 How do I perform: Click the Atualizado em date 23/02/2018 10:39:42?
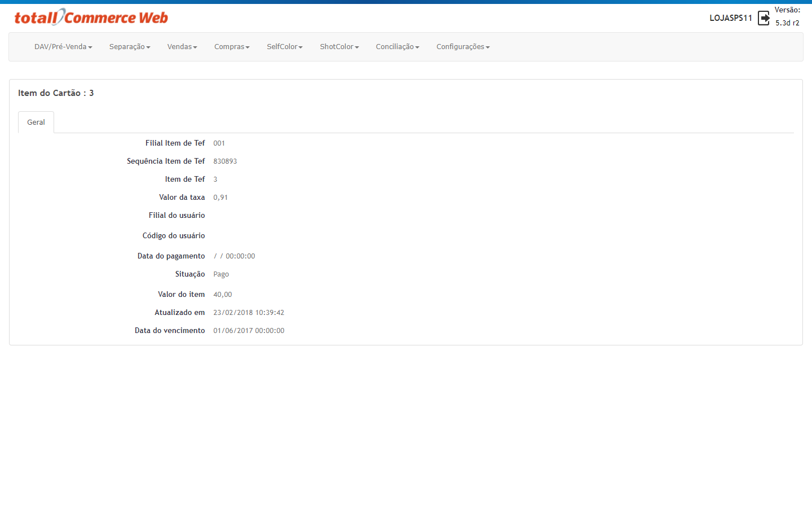coord(249,313)
